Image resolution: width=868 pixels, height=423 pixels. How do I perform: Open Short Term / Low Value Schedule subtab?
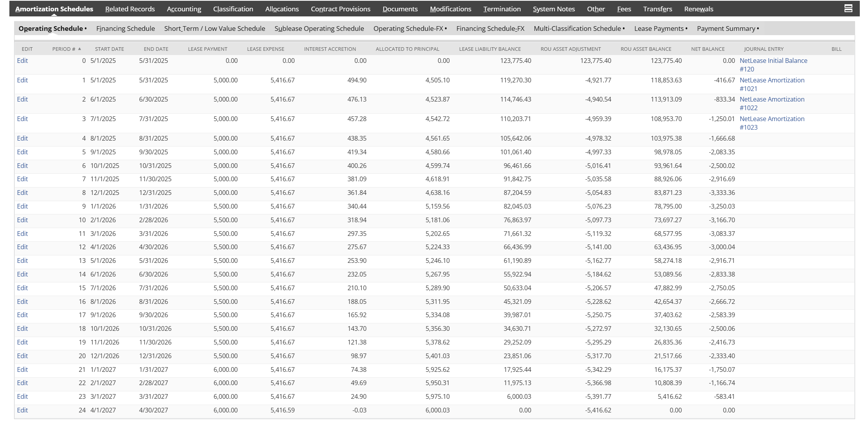[x=214, y=29]
